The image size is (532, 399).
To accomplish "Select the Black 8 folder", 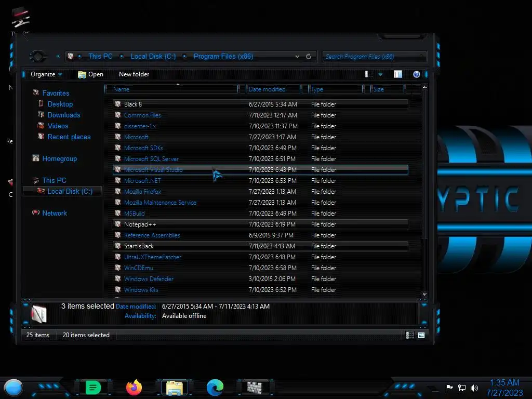I will click(260, 104).
